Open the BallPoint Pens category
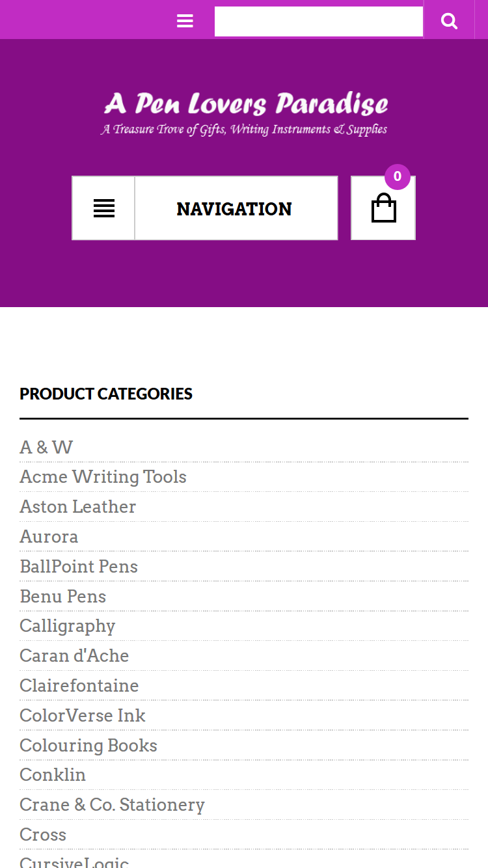The height and width of the screenshot is (868, 488). (79, 567)
